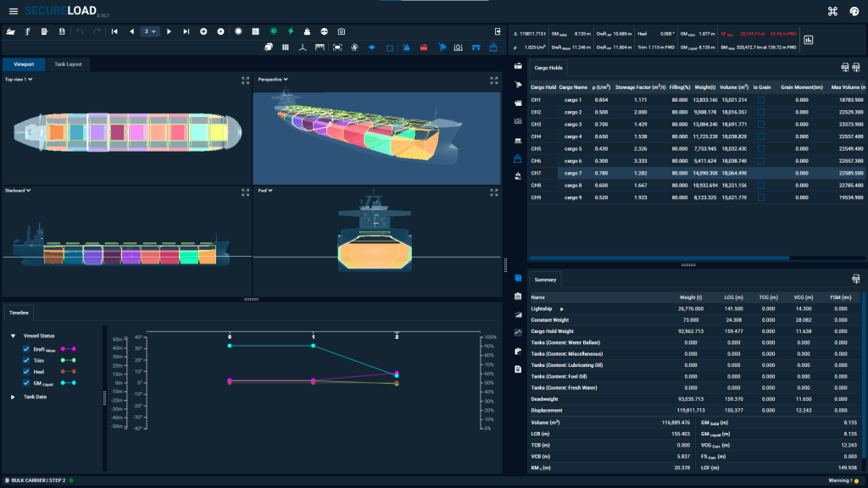Click the save icon in the toolbar
This screenshot has height=488, width=868.
coord(62,31)
